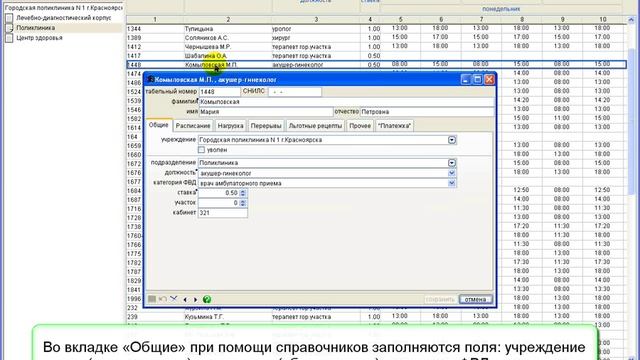Click the СНИЛС input field
640x360 pixels.
[294, 92]
